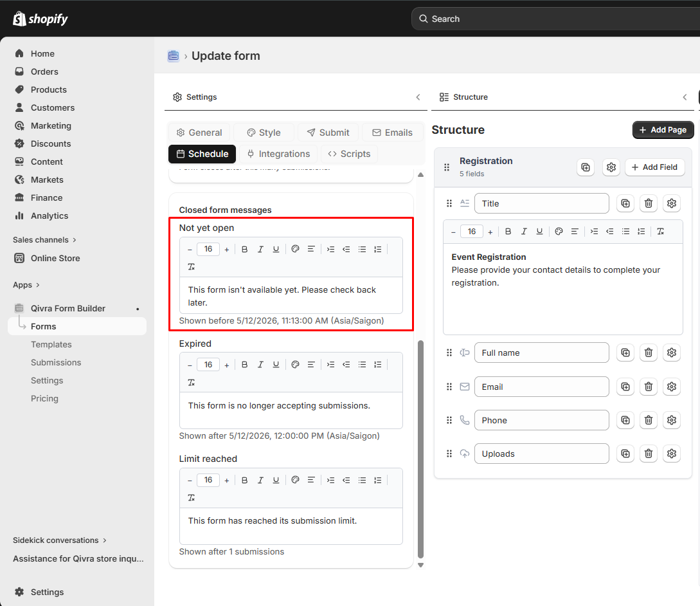The height and width of the screenshot is (606, 700).
Task: Open Submissions under Qivra Form Builder
Action: coord(56,362)
